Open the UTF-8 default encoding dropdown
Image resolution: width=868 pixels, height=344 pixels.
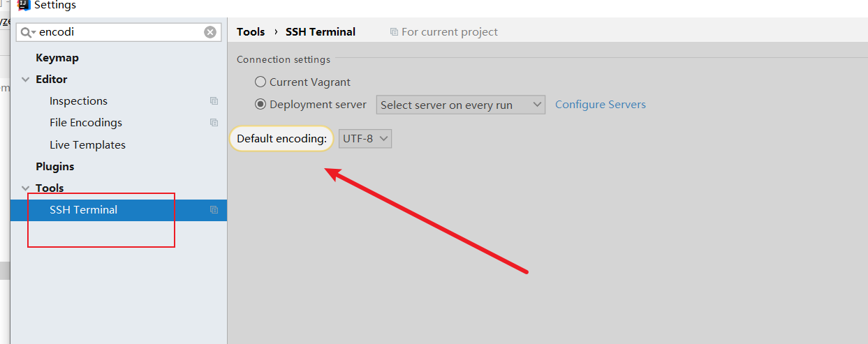365,139
